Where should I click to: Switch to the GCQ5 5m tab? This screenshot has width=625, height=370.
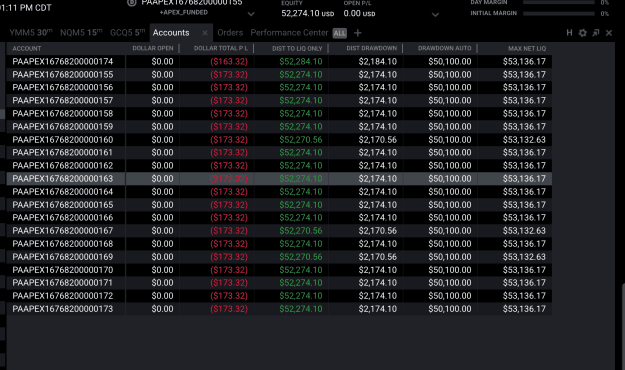point(128,33)
